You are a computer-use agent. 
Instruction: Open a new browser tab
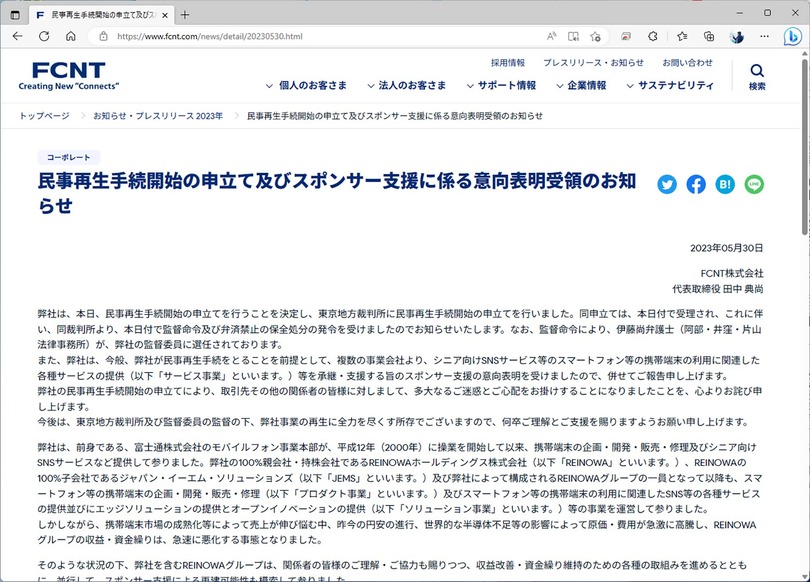(x=184, y=15)
